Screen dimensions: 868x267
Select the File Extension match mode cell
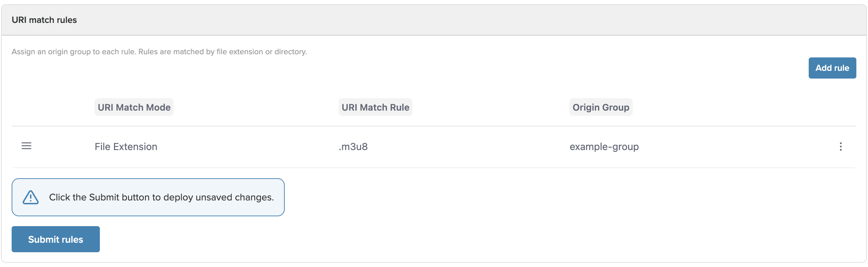[x=126, y=147]
